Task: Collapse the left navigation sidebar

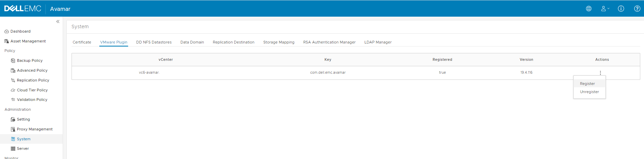Action: (58, 21)
